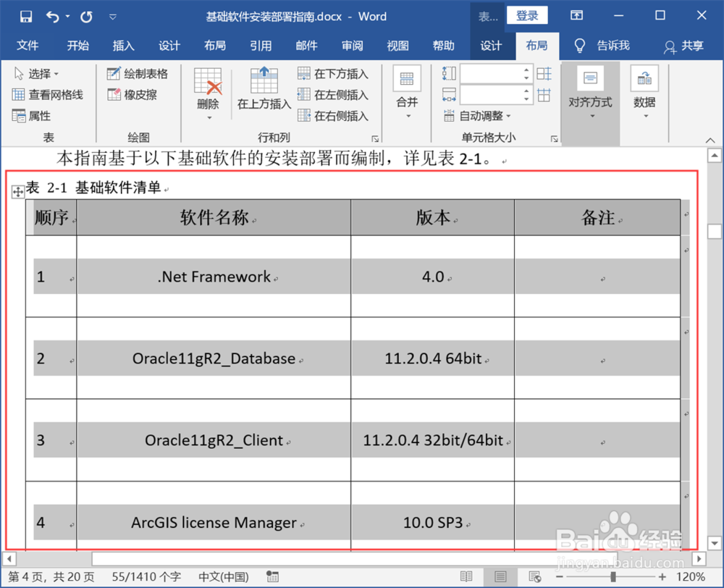Click the 登录 sign-in button
Image resolution: width=724 pixels, height=588 pixels.
coord(527,15)
